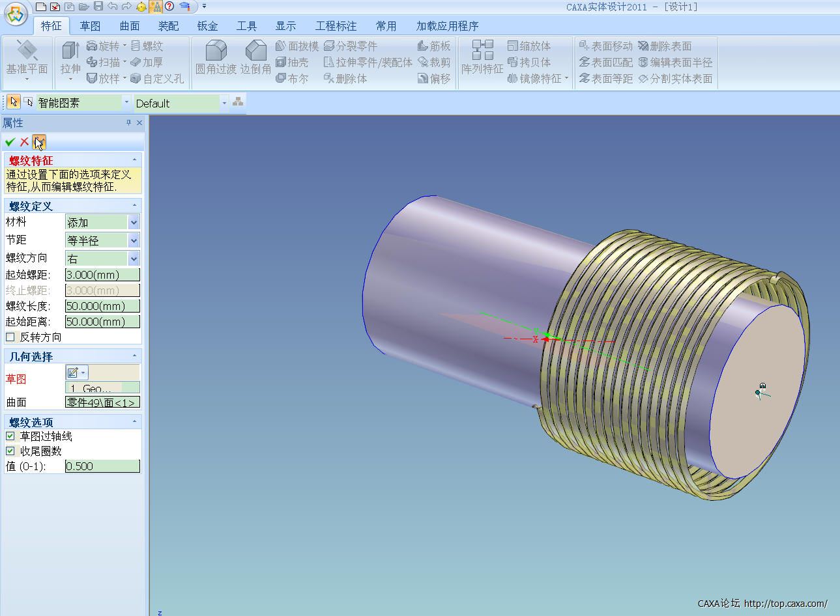Viewport: 840px width, 616px height.
Task: Click the 起始距离 input field
Action: point(102,322)
